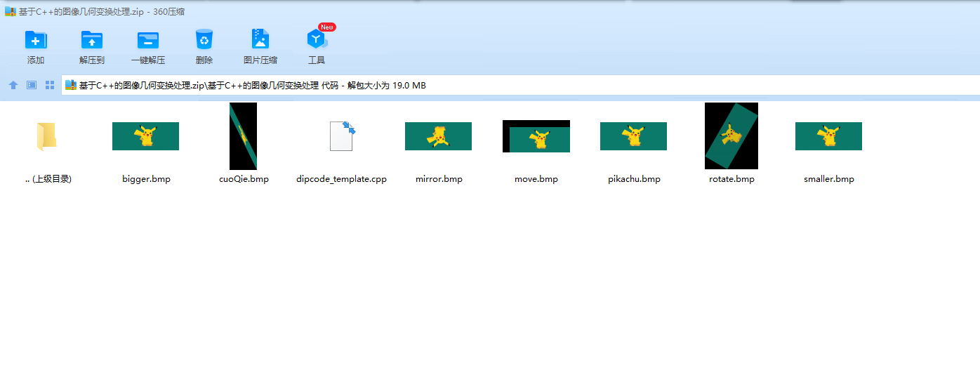Select bigger.bmp thumbnail
The image size is (980, 387).
point(146,136)
